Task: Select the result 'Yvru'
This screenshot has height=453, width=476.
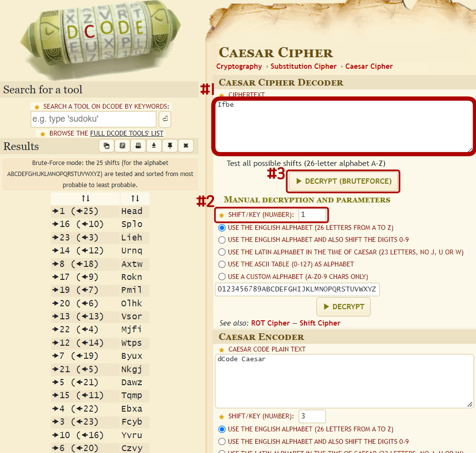Action: [x=132, y=435]
